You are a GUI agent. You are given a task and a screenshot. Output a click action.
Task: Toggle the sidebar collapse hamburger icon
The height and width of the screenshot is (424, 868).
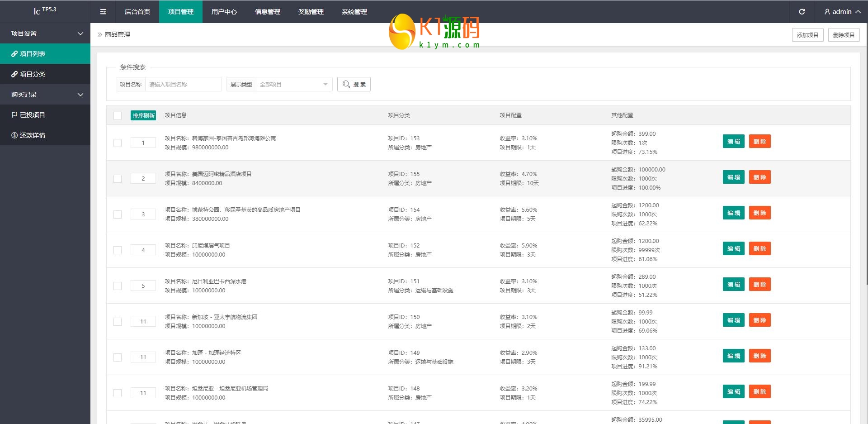103,12
